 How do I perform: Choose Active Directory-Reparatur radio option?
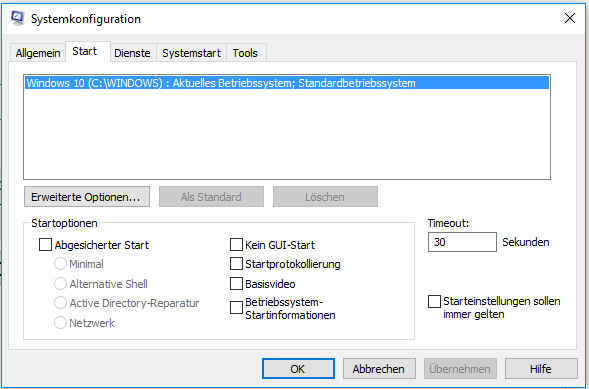(x=60, y=303)
